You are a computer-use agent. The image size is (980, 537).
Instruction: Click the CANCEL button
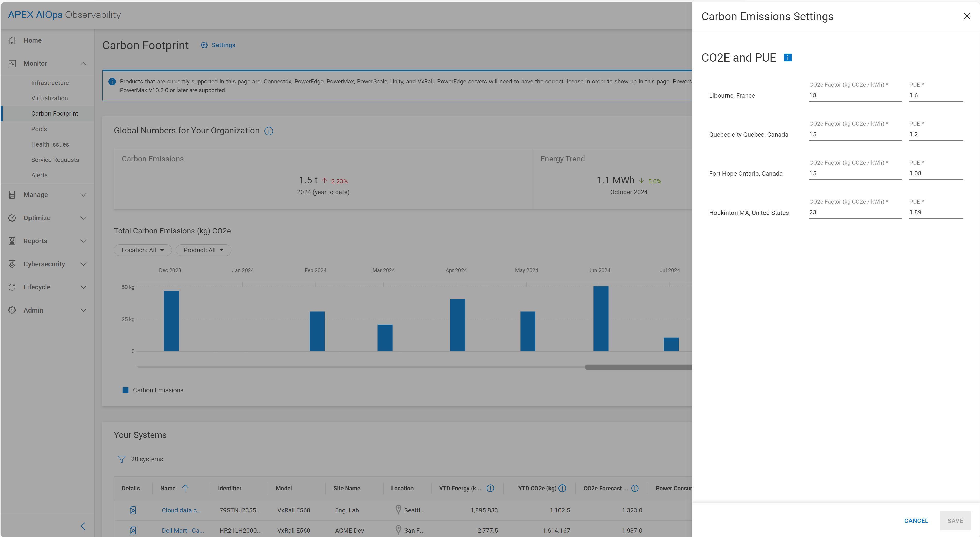916,521
